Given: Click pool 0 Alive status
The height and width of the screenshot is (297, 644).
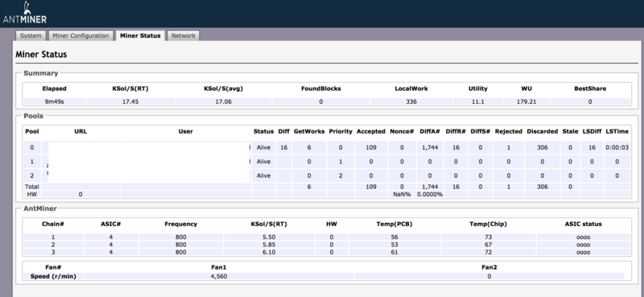Looking at the screenshot, I should click(263, 147).
